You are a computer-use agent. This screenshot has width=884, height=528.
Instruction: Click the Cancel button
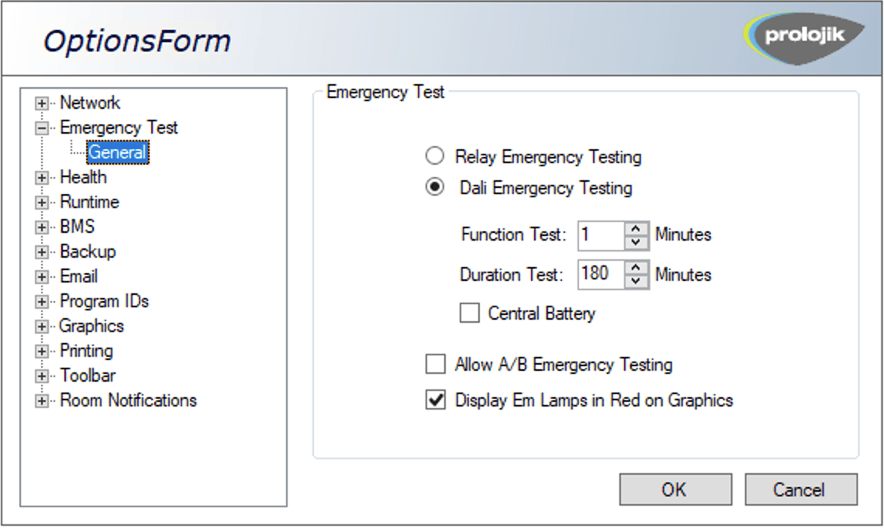point(801,490)
